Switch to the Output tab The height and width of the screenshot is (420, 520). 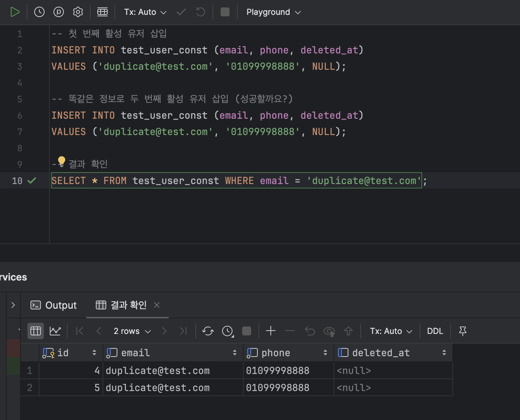[x=53, y=305]
